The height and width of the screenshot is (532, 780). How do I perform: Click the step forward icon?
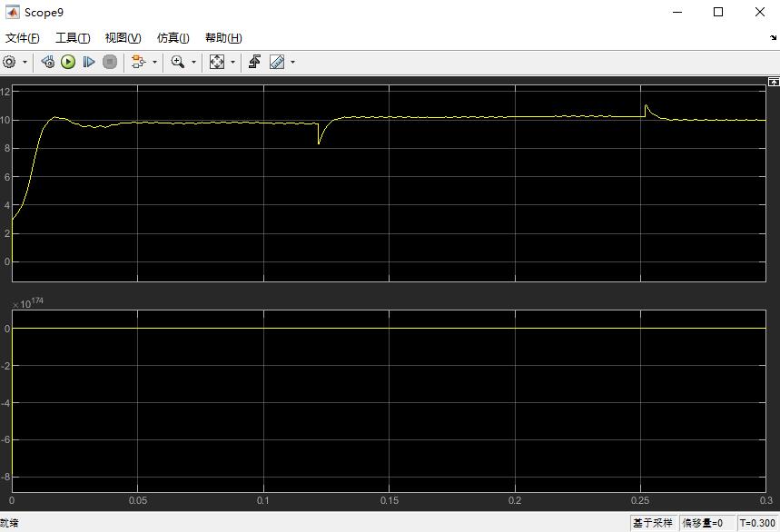pos(89,62)
